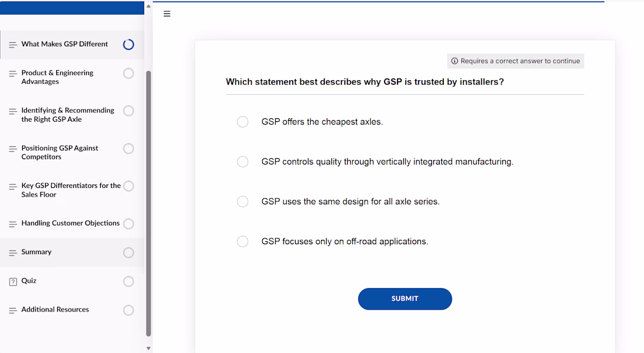Click the sidebar scroll up arrow
Screen dimensions: 644x353
[x=149, y=6]
